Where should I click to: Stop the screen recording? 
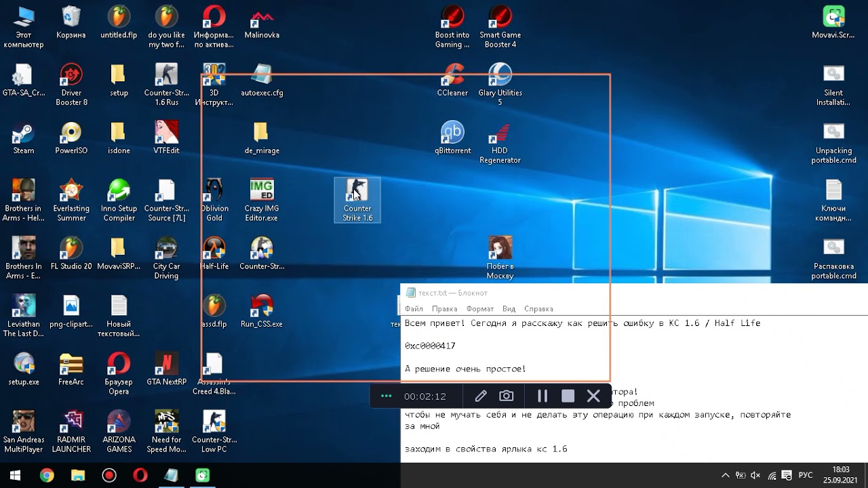pyautogui.click(x=568, y=396)
